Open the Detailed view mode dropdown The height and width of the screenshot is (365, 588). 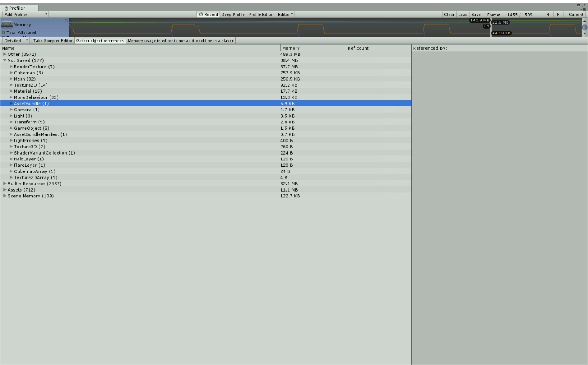coord(16,41)
